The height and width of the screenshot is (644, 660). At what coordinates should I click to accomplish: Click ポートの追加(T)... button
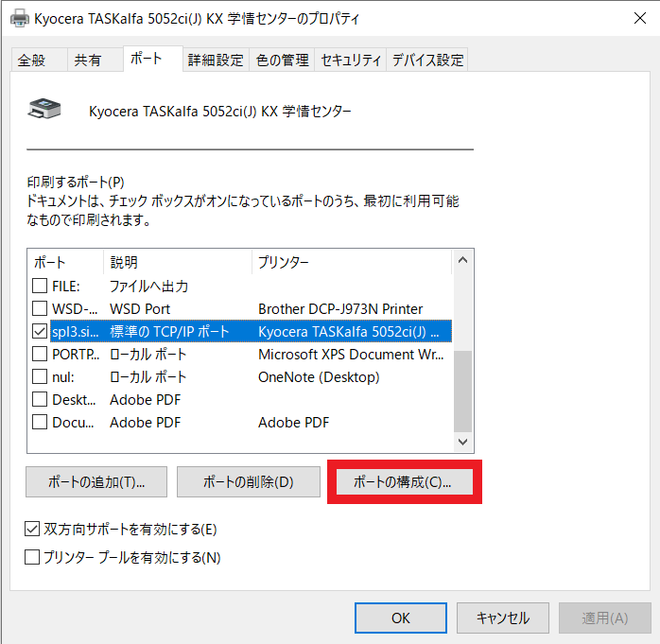coord(96,482)
